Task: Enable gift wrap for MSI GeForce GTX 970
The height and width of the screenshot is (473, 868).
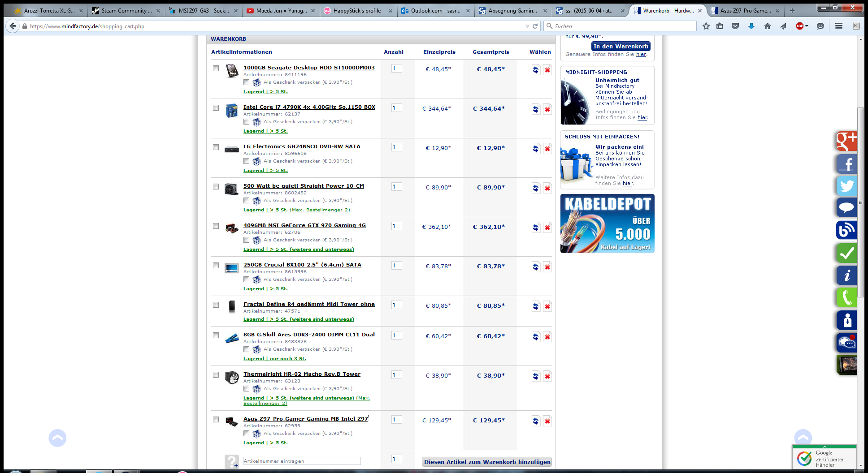Action: (x=246, y=240)
